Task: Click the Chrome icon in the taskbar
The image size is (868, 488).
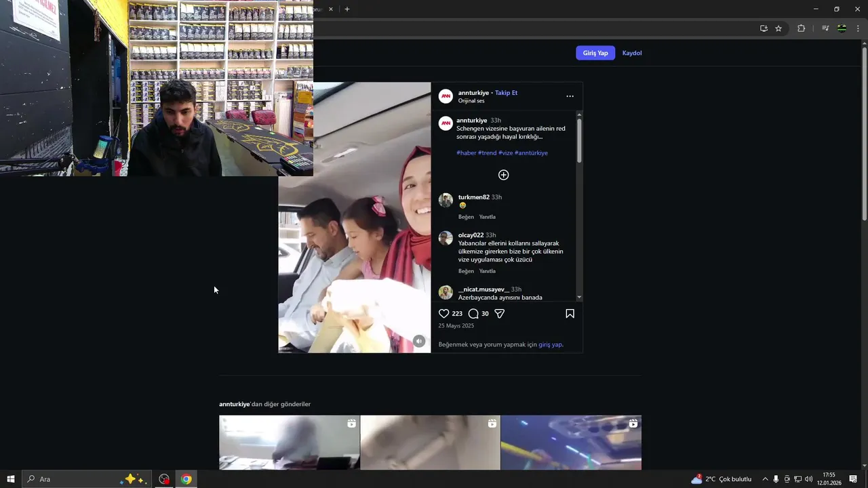Action: [186, 479]
